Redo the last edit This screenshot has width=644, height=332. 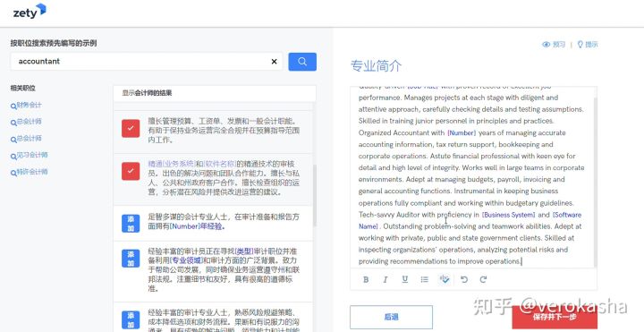[x=483, y=280]
